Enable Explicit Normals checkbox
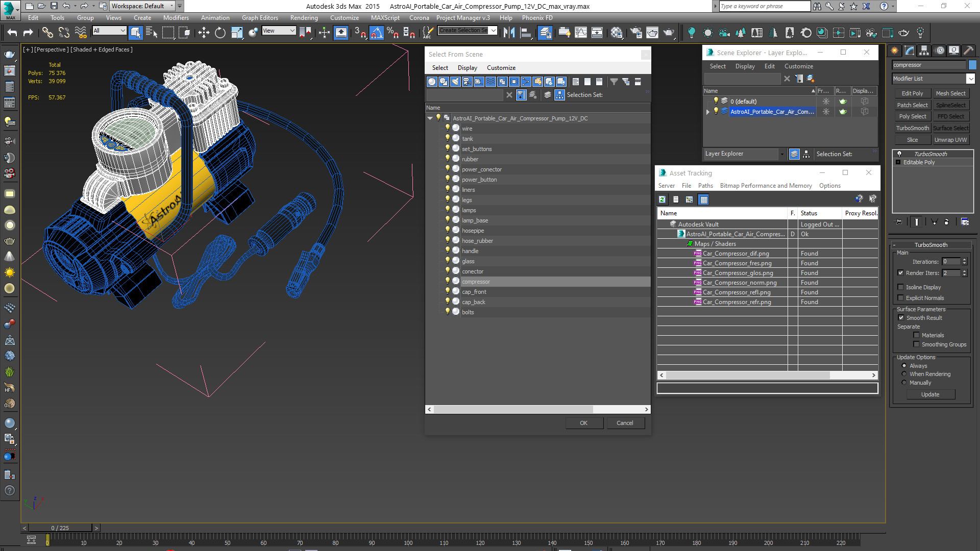The height and width of the screenshot is (551, 980). pyautogui.click(x=900, y=298)
